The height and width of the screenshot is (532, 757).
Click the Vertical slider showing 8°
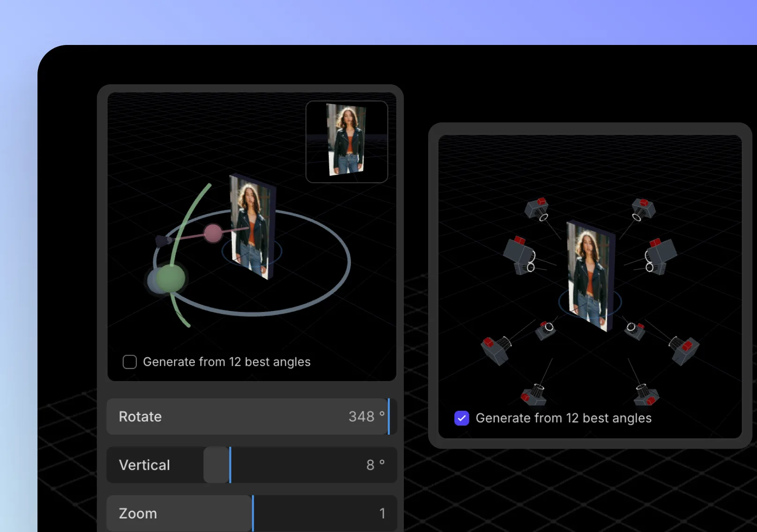252,465
